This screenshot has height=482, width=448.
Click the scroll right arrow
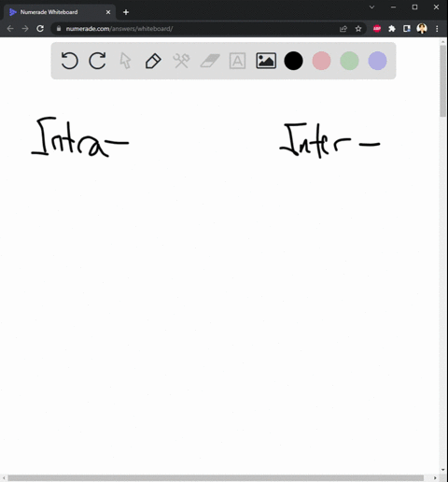435,478
